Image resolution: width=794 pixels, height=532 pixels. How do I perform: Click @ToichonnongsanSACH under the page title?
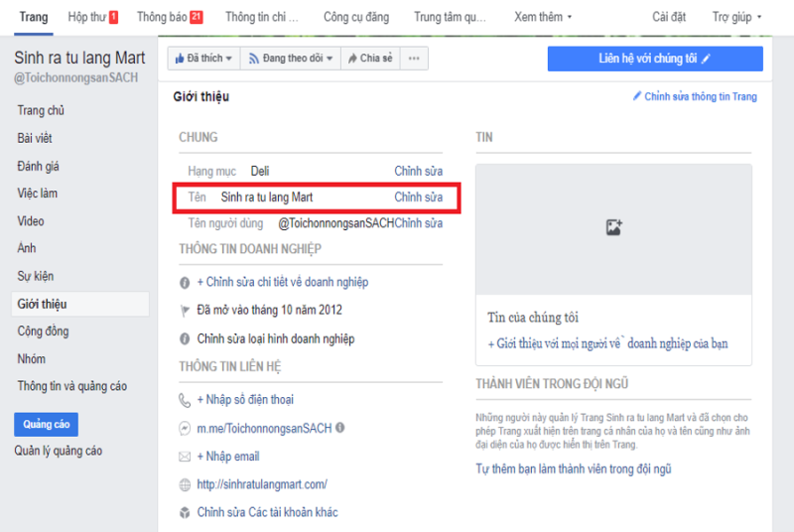(76, 78)
